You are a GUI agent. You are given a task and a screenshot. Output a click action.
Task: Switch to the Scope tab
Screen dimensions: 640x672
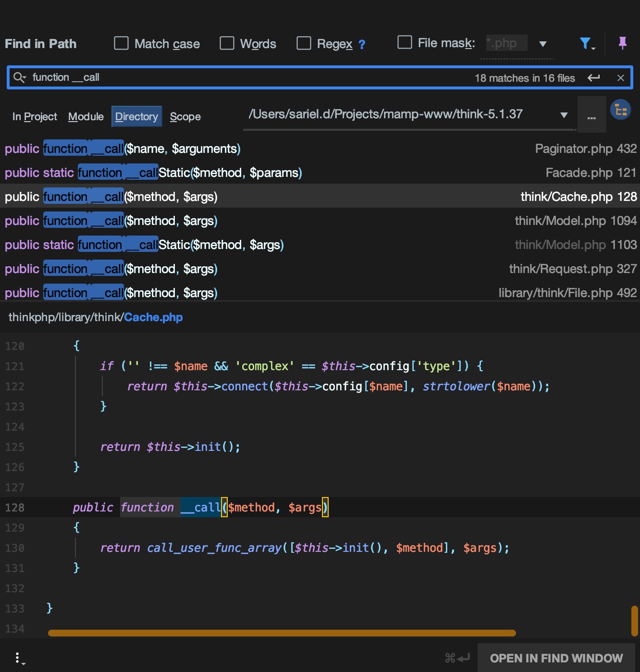tap(185, 117)
